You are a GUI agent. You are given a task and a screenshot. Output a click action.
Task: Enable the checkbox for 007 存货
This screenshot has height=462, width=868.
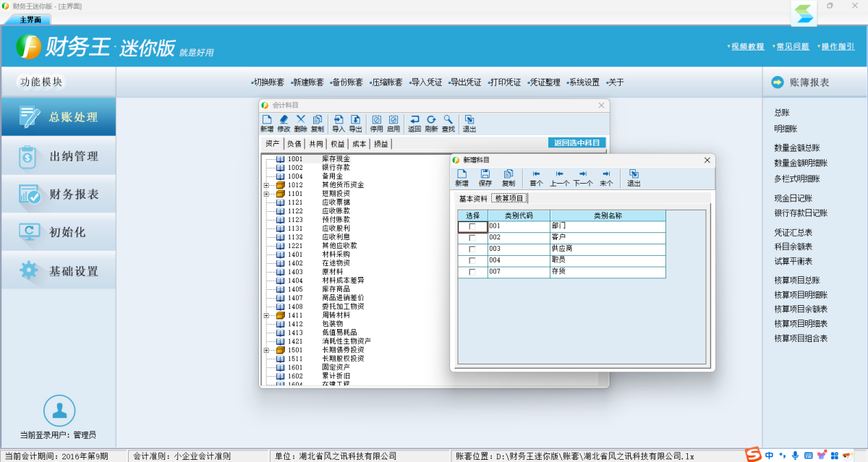click(x=472, y=273)
